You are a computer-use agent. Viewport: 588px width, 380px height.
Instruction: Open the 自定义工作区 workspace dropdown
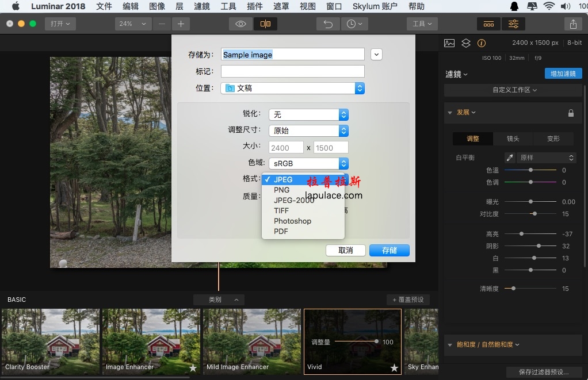pos(514,90)
